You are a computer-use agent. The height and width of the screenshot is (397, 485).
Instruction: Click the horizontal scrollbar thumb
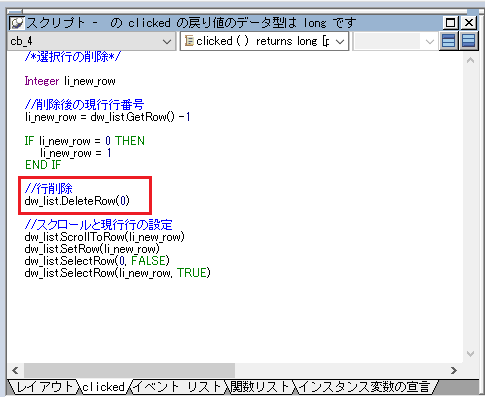pos(129,370)
